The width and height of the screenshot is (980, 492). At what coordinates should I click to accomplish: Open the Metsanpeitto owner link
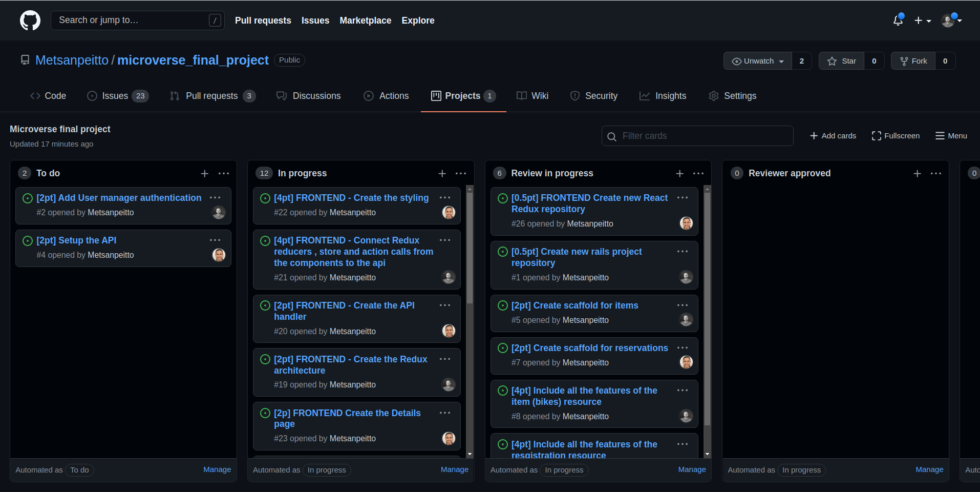(72, 60)
